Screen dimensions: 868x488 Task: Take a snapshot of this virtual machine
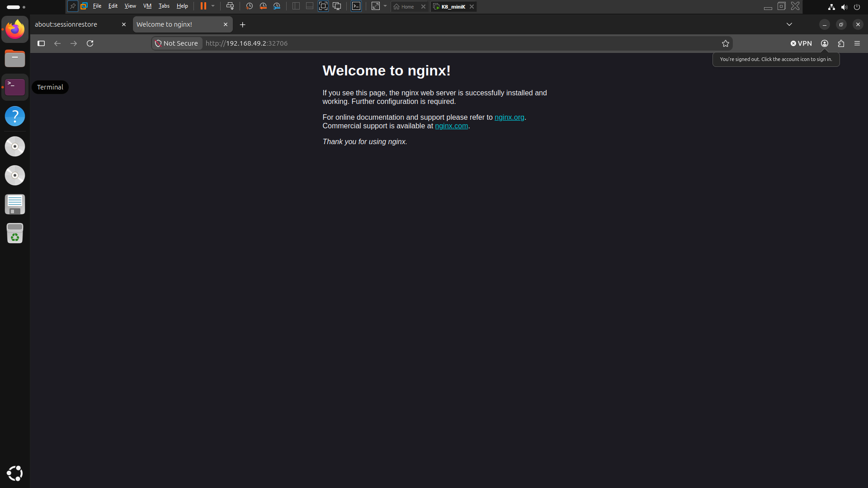pyautogui.click(x=249, y=6)
